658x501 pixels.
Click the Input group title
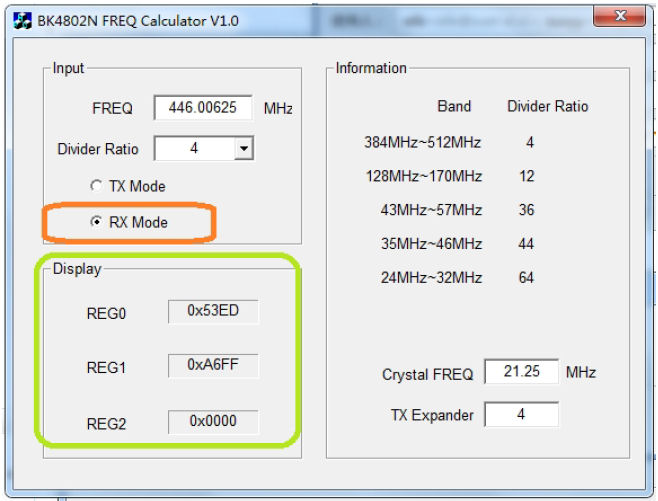[68, 68]
